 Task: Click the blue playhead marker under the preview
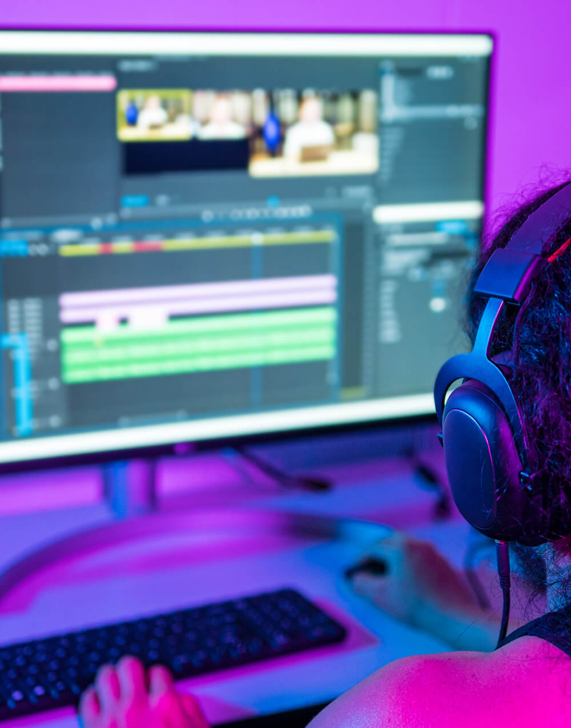pyautogui.click(x=273, y=202)
